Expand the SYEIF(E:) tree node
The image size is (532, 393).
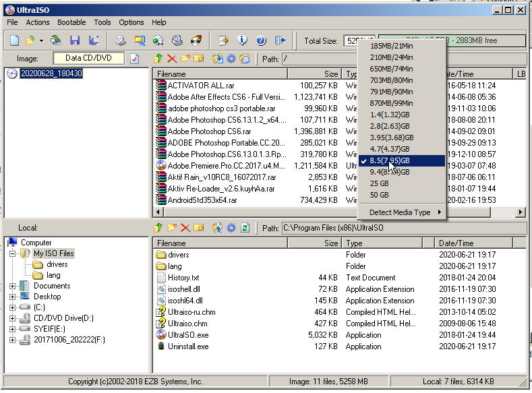click(13, 329)
